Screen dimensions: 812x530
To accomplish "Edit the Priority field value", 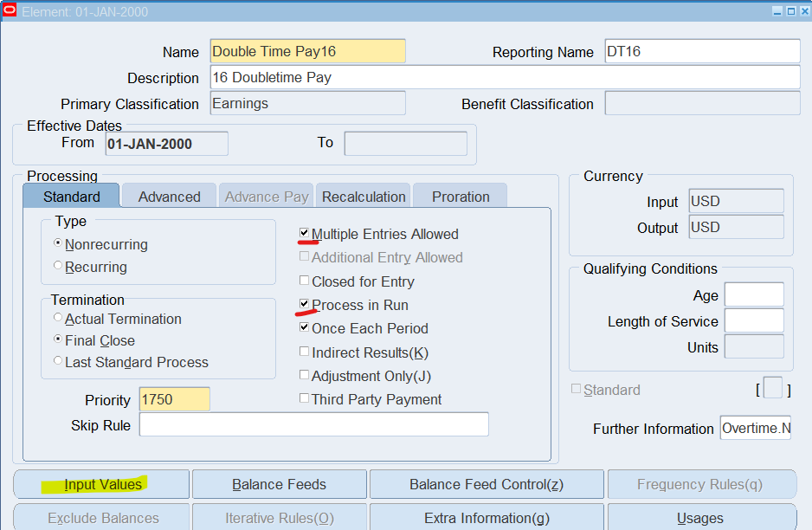I will 174,399.
